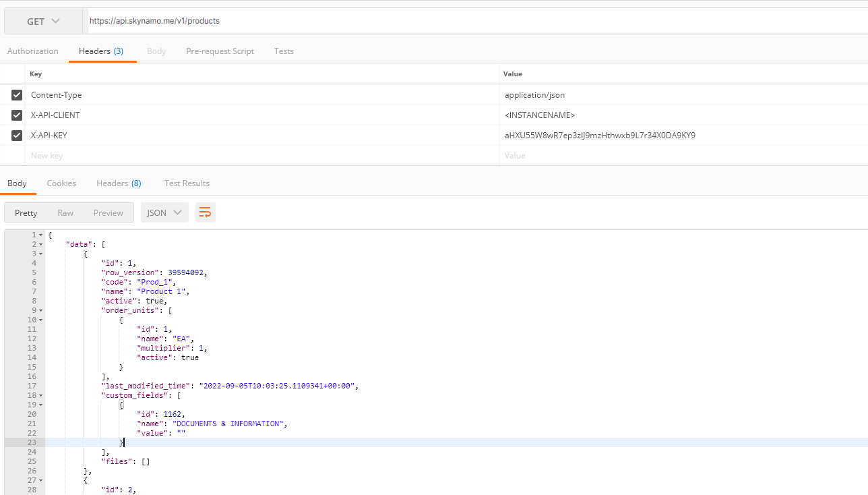Click the X-API-KEY value field
This screenshot has width=868, height=495.
coord(681,136)
